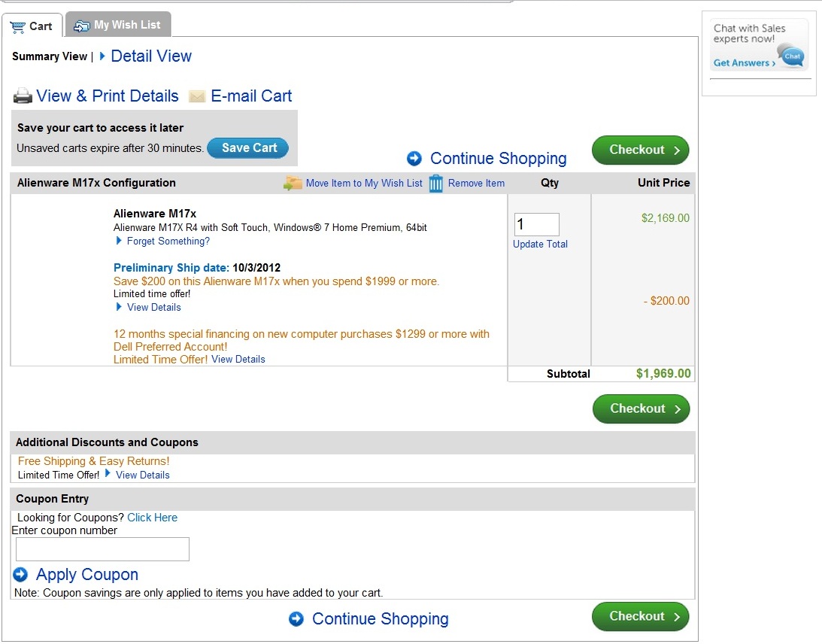Screen dimensions: 822x644
Task: Click the Update Total link
Action: click(x=540, y=245)
